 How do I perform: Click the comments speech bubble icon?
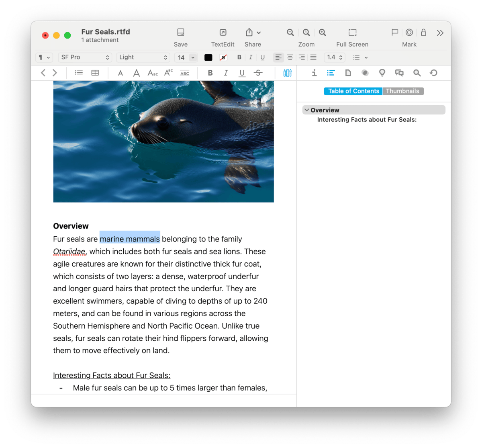[399, 73]
